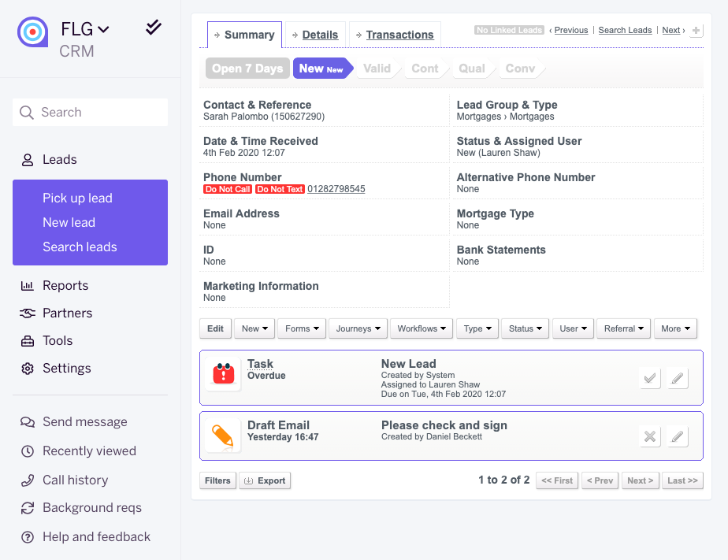This screenshot has height=560, width=728.
Task: Click the phone number 01282798545 link
Action: [336, 189]
